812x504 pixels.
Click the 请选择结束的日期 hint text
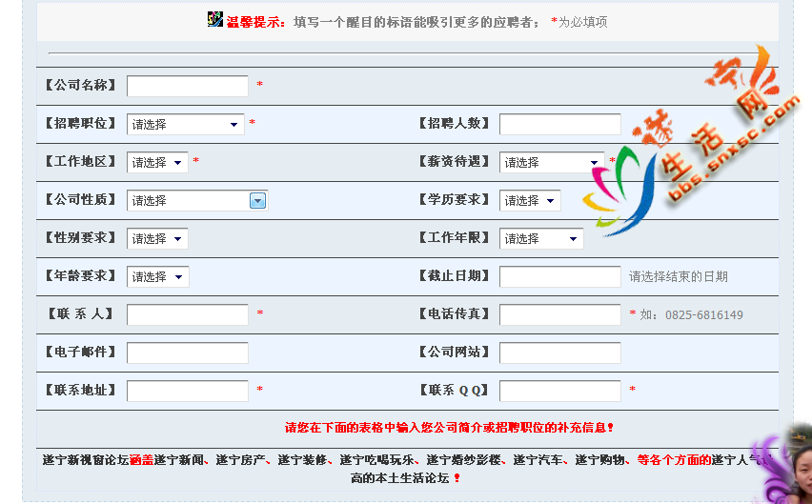[x=679, y=277]
